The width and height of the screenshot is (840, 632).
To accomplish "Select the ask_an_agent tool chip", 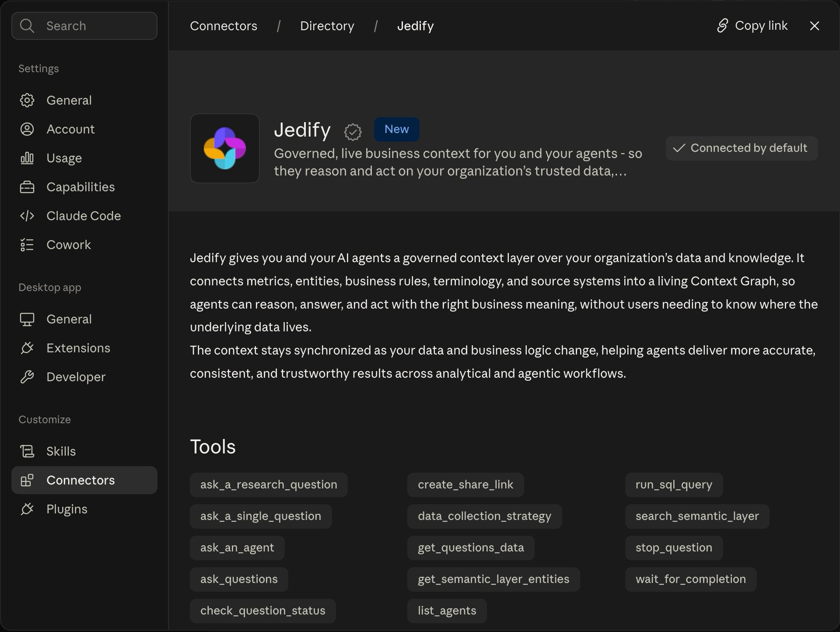I will (237, 548).
